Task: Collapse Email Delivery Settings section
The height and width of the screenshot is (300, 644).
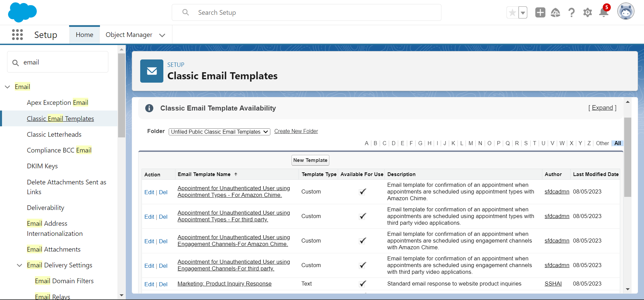Action: click(x=19, y=265)
